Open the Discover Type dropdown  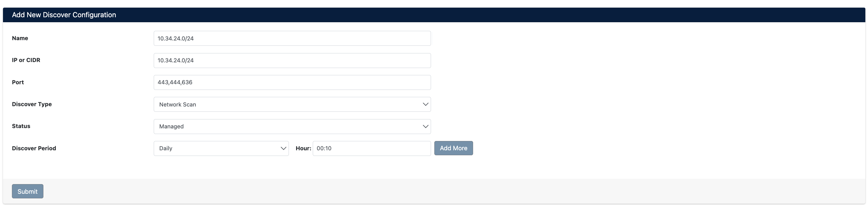tap(292, 104)
